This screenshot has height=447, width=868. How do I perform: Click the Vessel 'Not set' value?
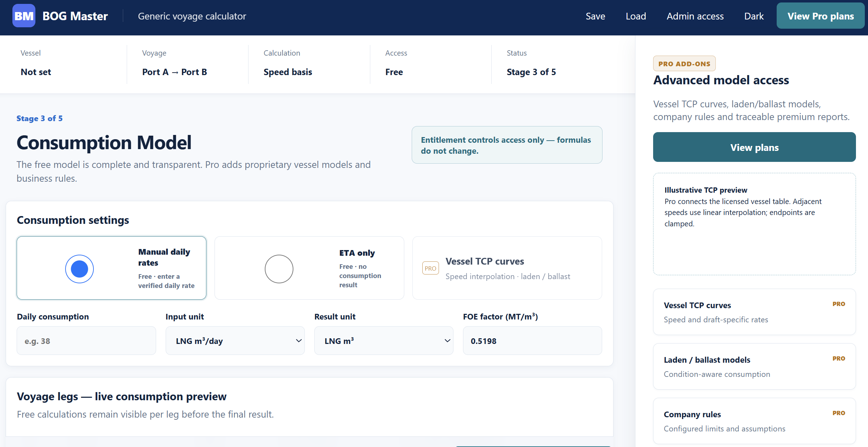point(36,72)
